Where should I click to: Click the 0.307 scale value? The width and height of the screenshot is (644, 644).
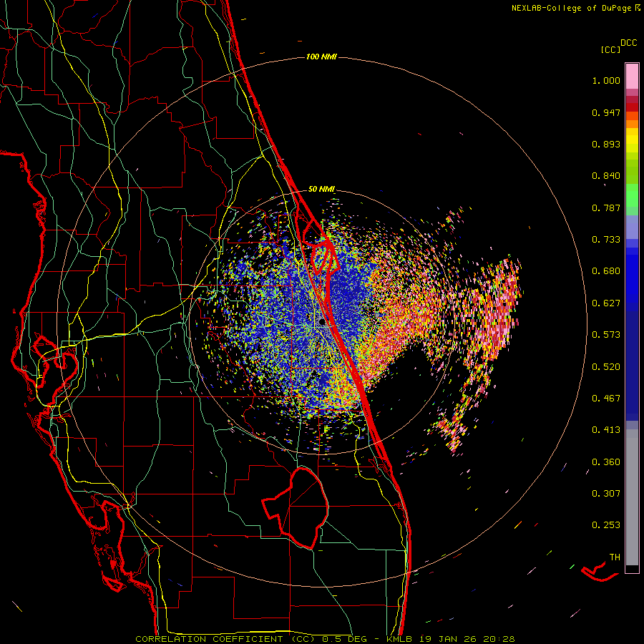coord(606,494)
